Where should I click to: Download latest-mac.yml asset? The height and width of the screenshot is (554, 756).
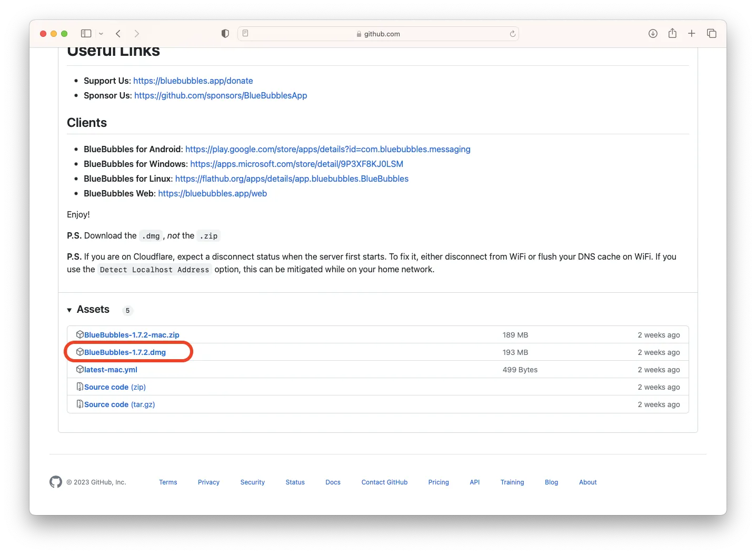pos(111,370)
